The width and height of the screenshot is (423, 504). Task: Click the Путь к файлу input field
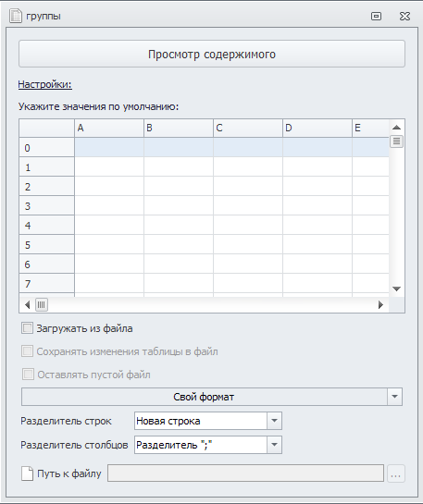click(x=245, y=473)
